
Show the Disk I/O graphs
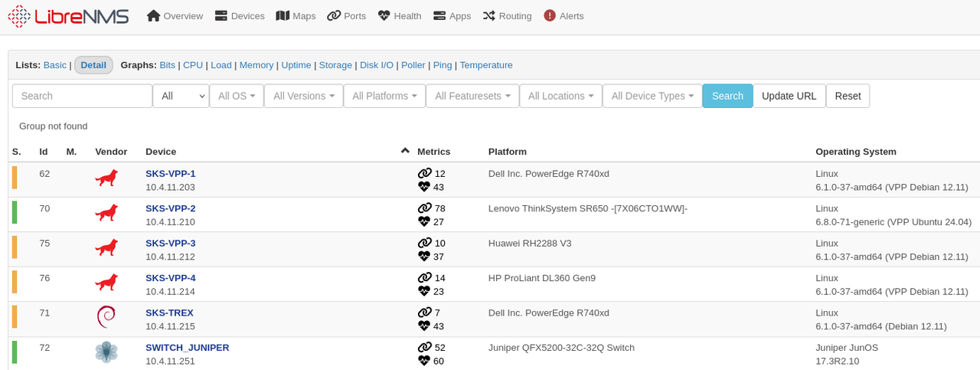pos(377,65)
